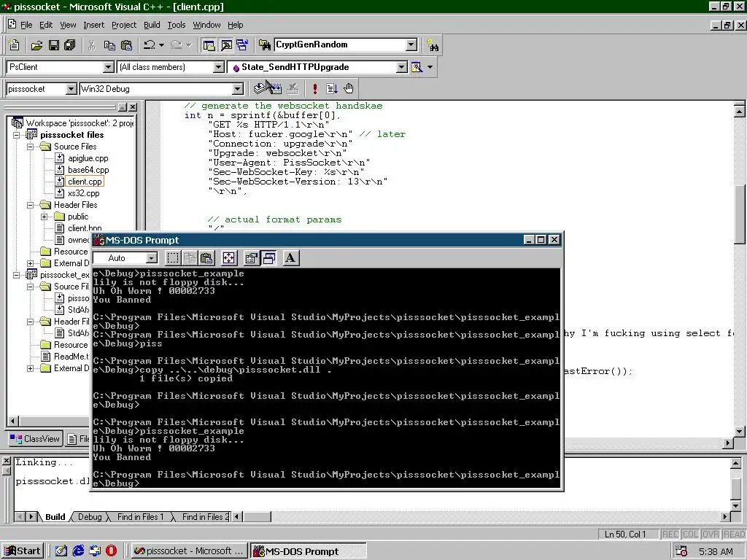Click Paste icon in MS-DOS Prompt toolbar
Screen dimensions: 747x560
[x=206, y=258]
